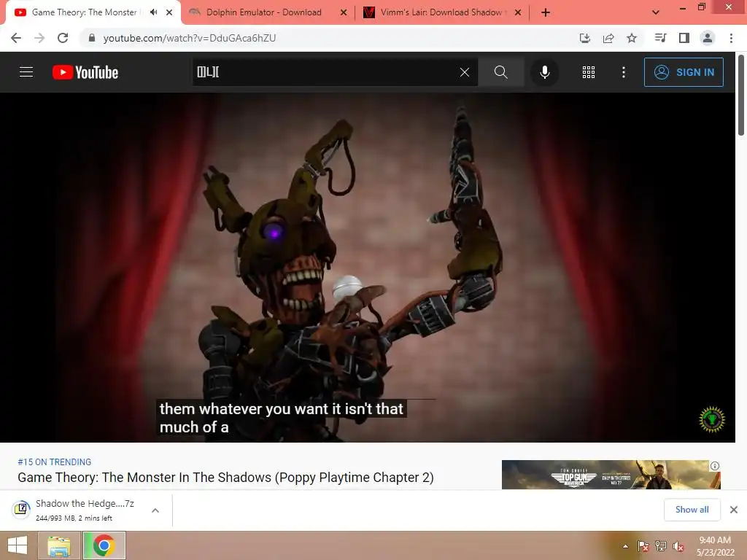
Task: Share this page from the toolbar
Action: click(608, 38)
